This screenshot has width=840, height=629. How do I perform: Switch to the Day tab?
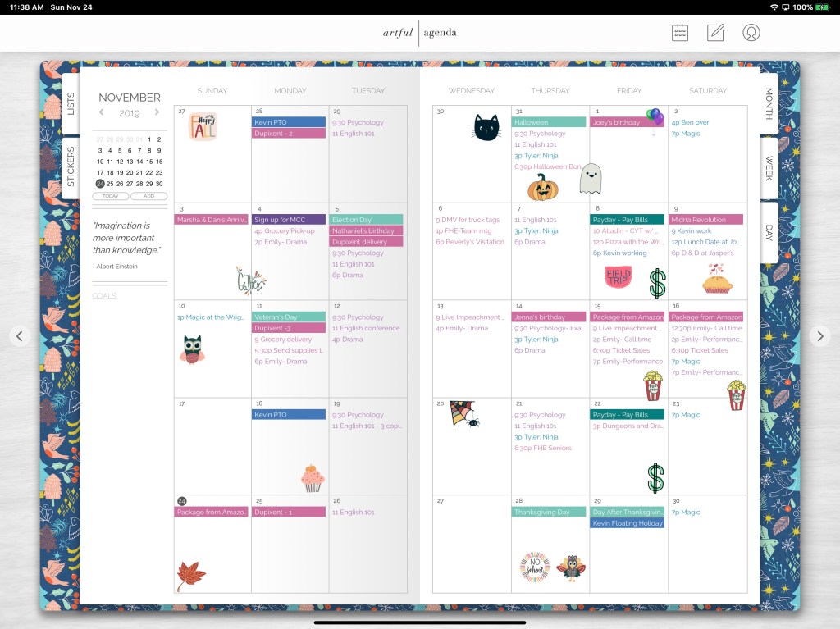769,232
